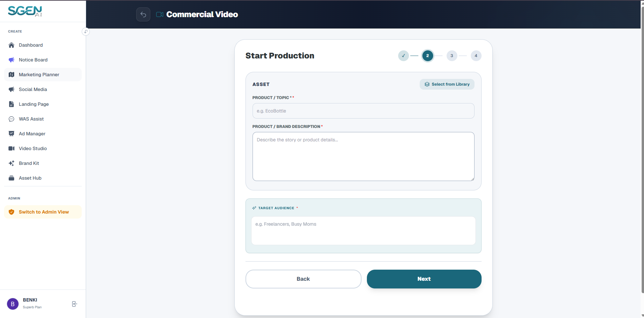644x318 pixels.
Task: Click the TARGET AUDIENCE label
Action: click(276, 208)
